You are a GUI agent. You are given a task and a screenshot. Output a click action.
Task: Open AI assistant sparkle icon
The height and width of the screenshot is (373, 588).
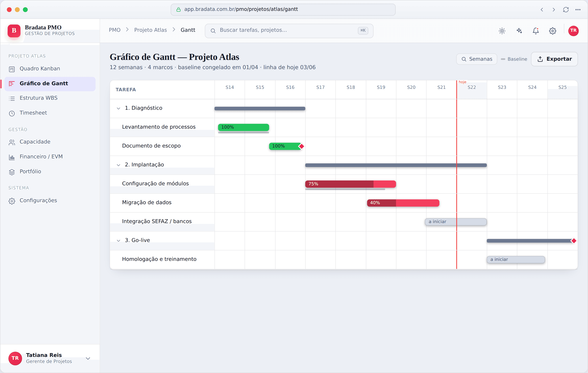pos(519,31)
